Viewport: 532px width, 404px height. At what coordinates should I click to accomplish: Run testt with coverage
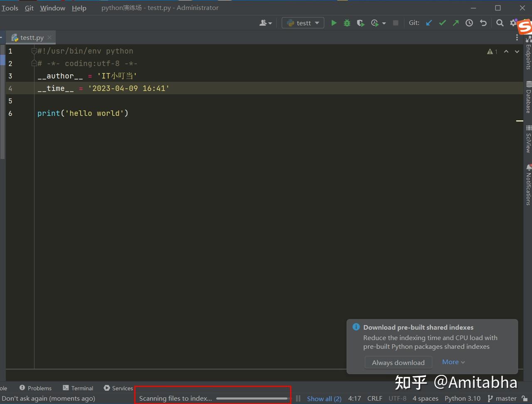click(360, 23)
